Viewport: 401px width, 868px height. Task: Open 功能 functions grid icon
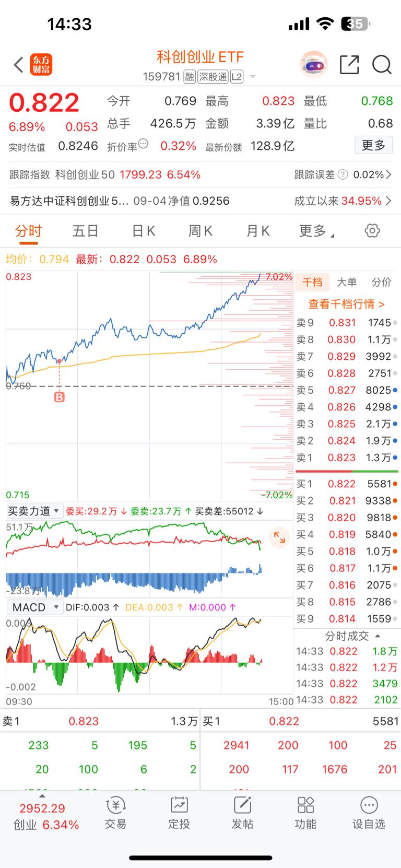pos(305,813)
